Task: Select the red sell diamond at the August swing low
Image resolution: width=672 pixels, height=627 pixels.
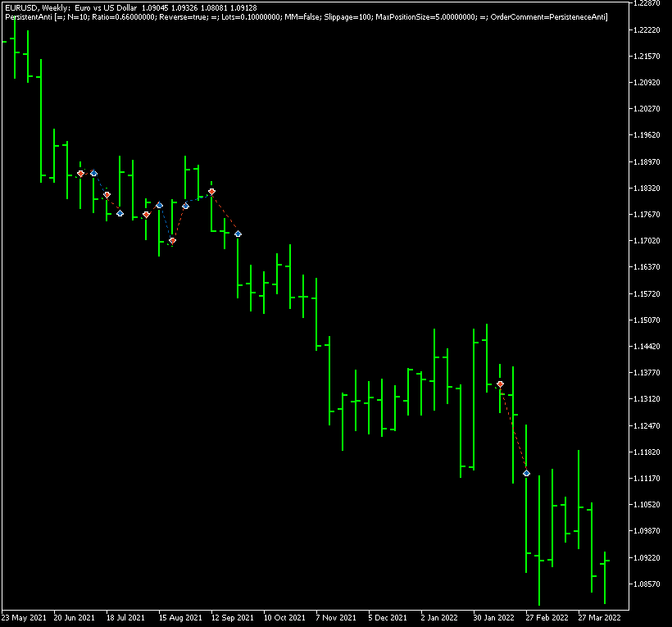Action: 172,242
